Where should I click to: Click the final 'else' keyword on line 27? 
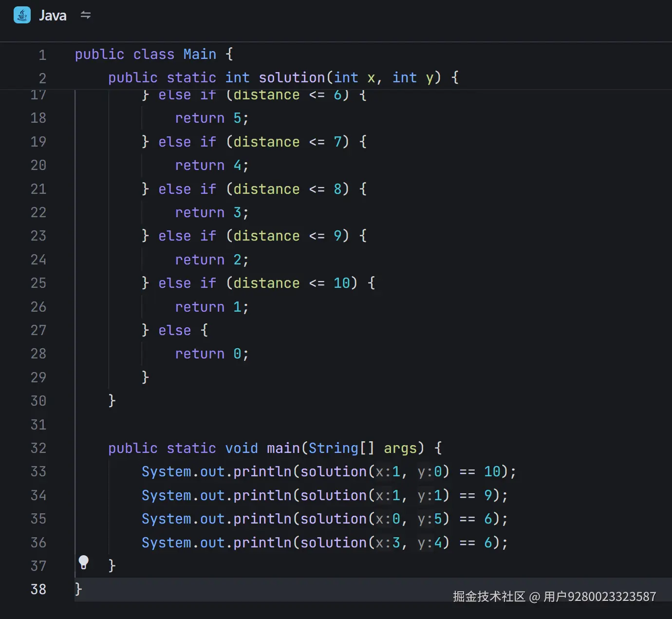pos(174,330)
